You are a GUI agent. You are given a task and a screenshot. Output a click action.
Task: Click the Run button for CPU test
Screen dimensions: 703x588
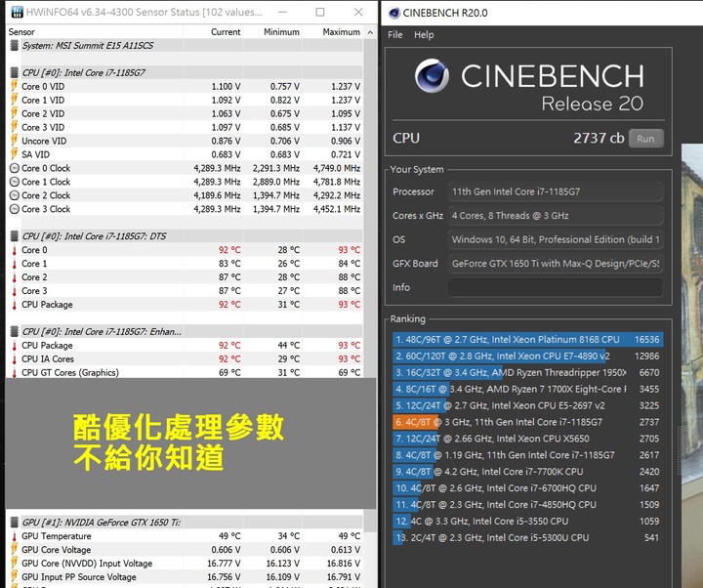[645, 138]
